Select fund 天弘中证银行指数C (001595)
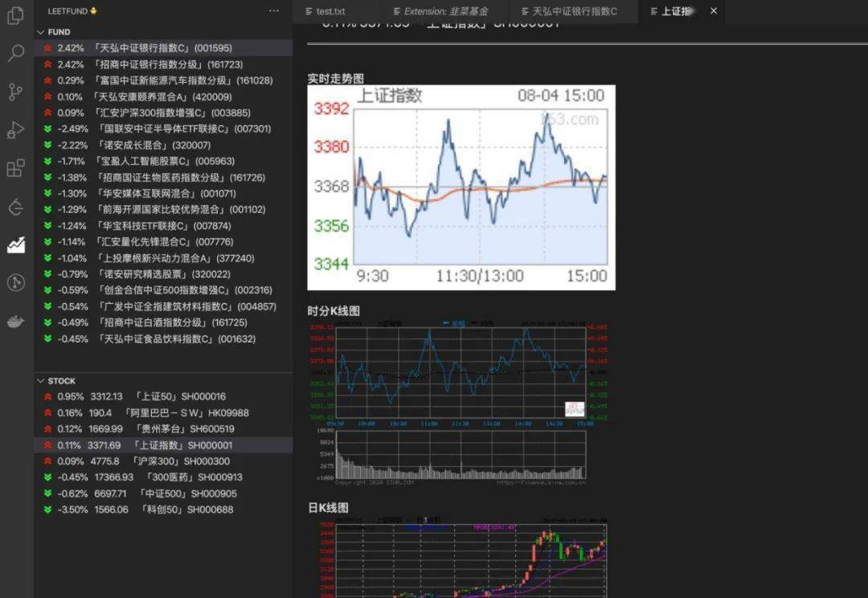 [145, 48]
